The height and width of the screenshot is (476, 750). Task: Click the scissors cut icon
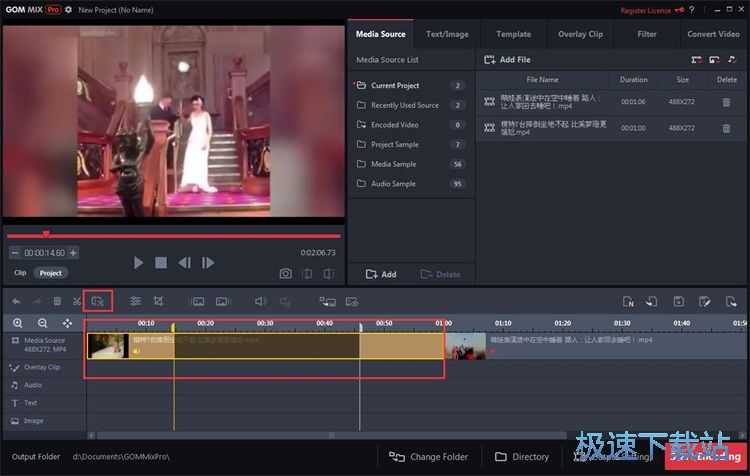pos(77,301)
